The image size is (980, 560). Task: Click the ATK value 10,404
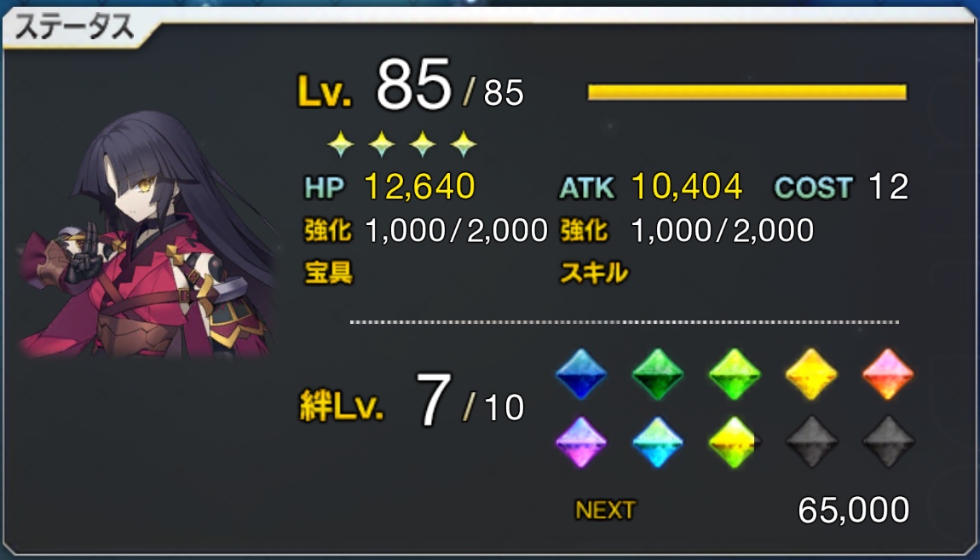click(687, 187)
